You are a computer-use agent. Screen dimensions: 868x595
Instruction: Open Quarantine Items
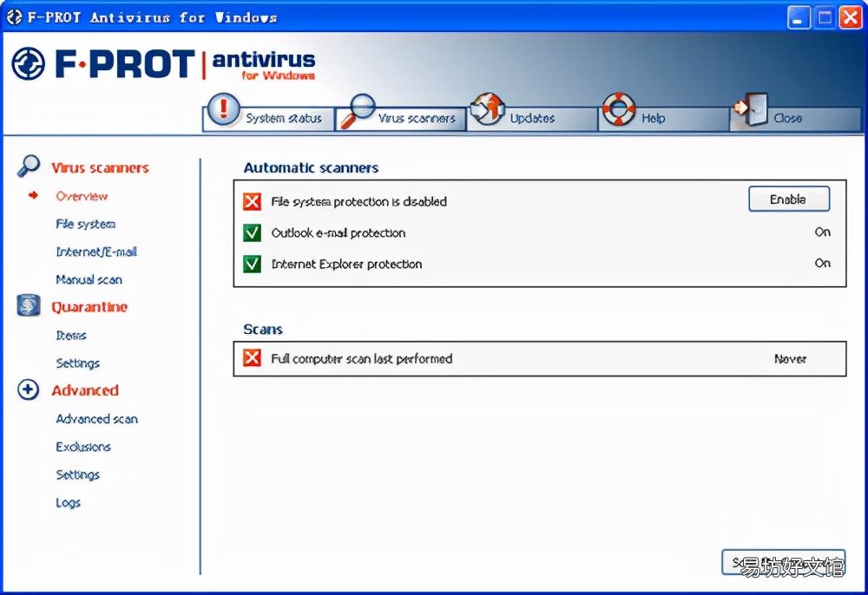(x=71, y=336)
